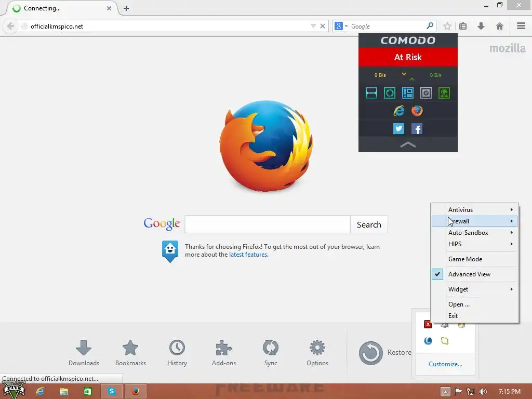Select Exit from Comodo menu
This screenshot has height=399, width=532.
(x=475, y=315)
